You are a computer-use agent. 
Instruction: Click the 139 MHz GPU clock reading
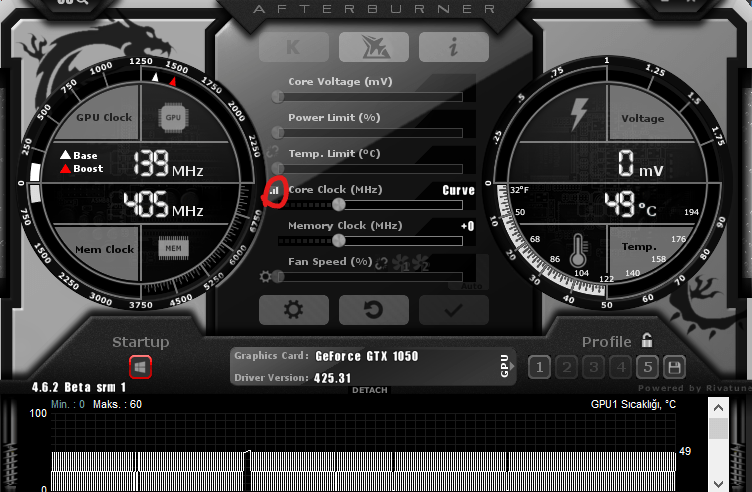tap(168, 164)
